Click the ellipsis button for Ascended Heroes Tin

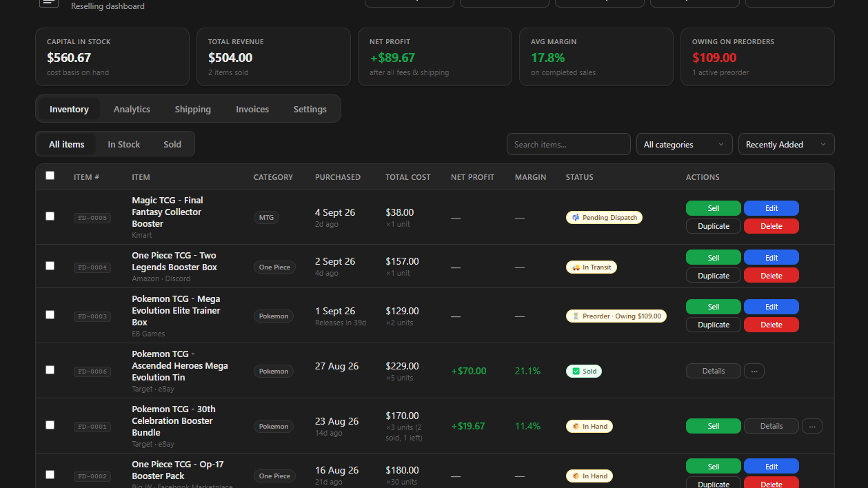tap(754, 371)
